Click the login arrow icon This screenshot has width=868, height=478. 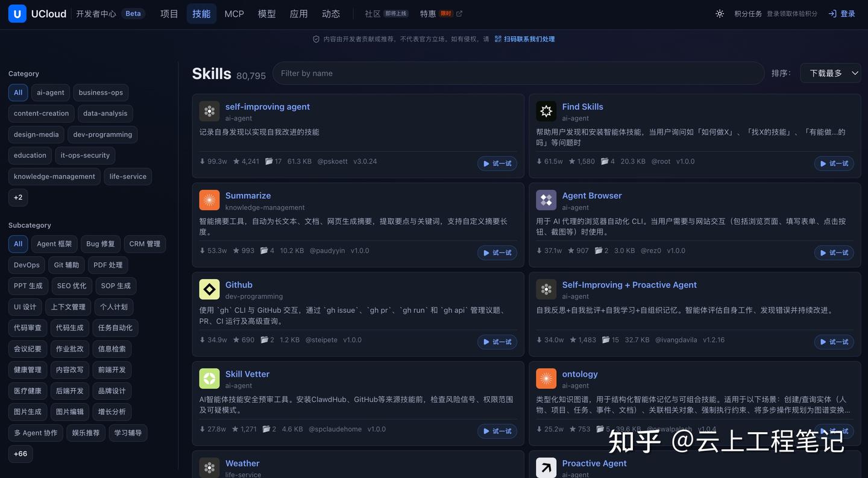pos(832,14)
